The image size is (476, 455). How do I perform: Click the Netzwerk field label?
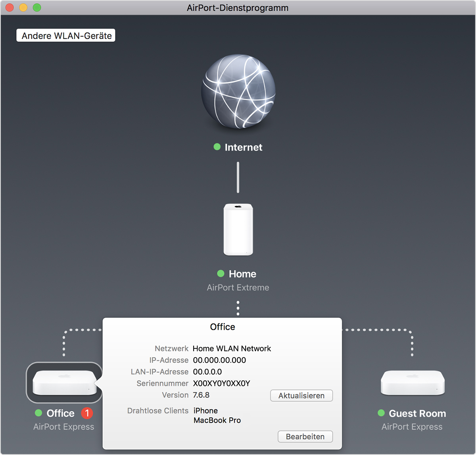[x=172, y=348]
